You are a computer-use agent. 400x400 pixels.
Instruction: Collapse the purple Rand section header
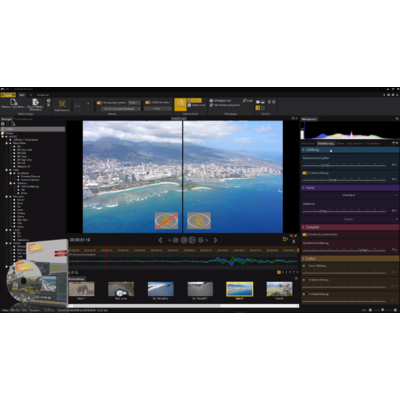tap(350, 188)
